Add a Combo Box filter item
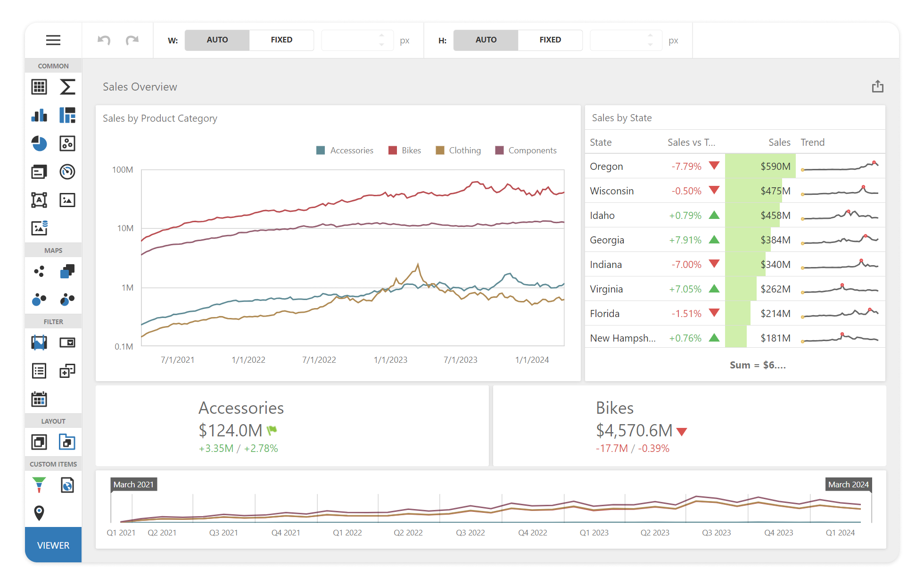Screen dimensions: 924x585 [x=67, y=343]
